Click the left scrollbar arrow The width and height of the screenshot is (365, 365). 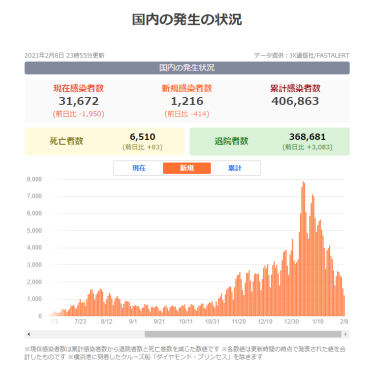pos(29,334)
